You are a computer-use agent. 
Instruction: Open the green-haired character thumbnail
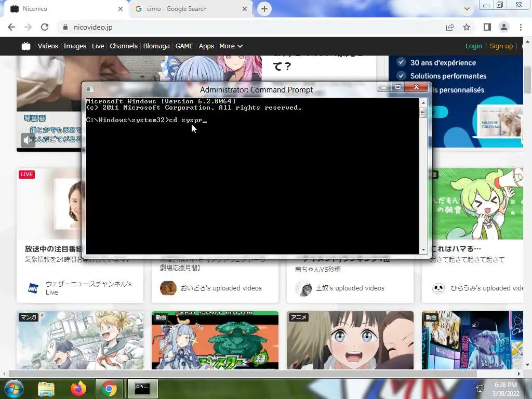pos(478,204)
